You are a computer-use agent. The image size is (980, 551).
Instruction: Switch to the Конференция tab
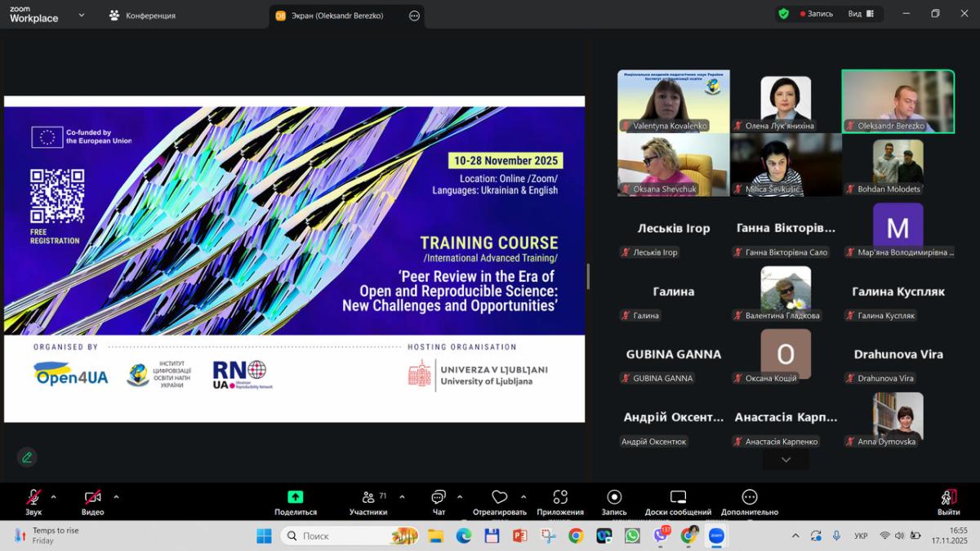coord(143,16)
